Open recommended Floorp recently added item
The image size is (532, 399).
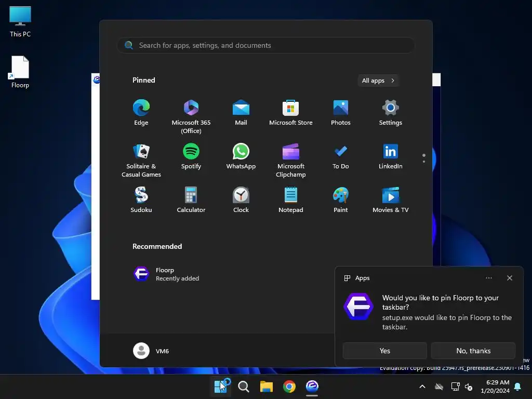click(x=166, y=274)
